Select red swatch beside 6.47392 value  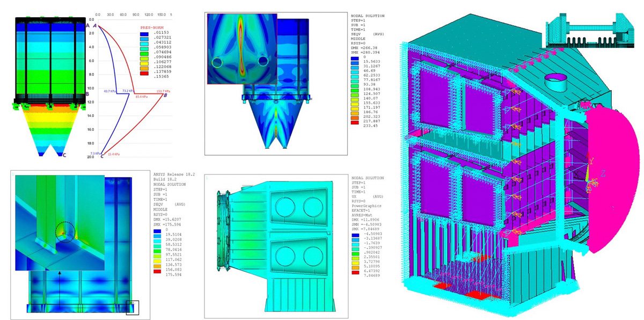(x=355, y=272)
